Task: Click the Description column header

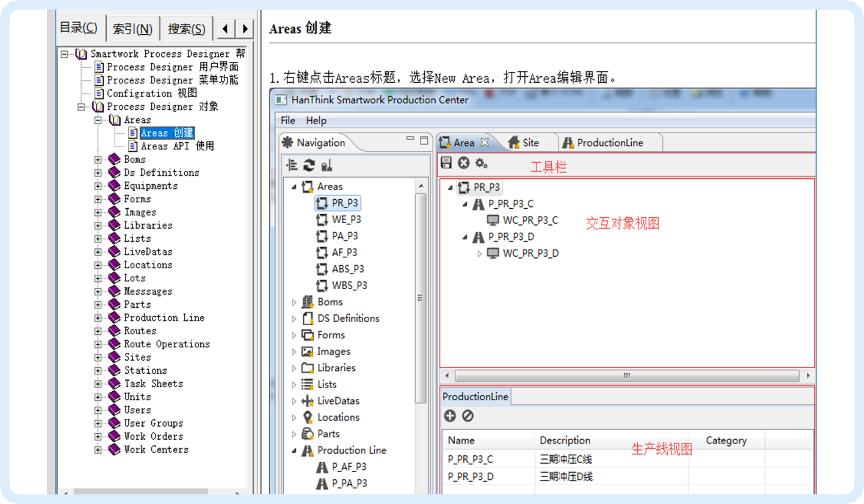Action: [565, 440]
